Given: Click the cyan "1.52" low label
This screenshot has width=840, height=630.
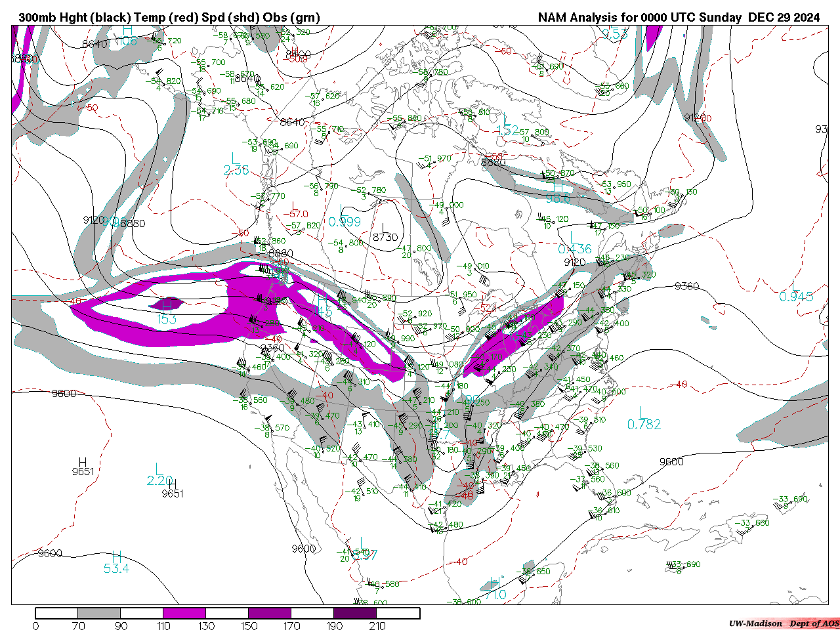Looking at the screenshot, I should pyautogui.click(x=508, y=131).
